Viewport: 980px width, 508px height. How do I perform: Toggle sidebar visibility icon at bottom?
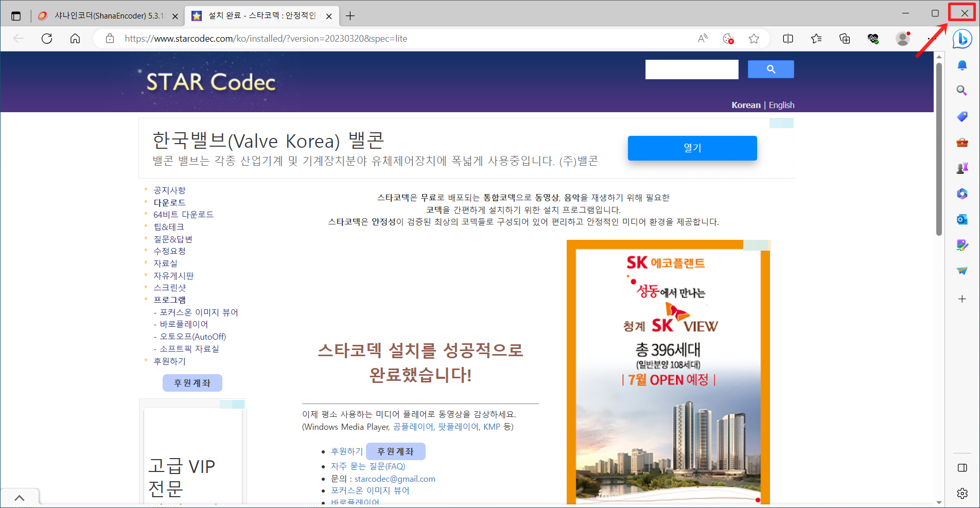[x=962, y=468]
